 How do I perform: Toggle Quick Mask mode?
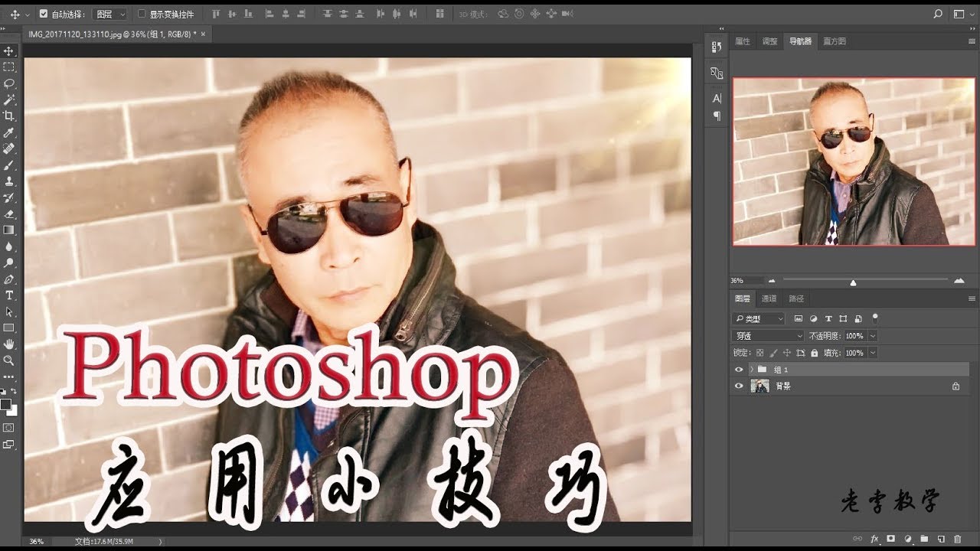pos(9,428)
